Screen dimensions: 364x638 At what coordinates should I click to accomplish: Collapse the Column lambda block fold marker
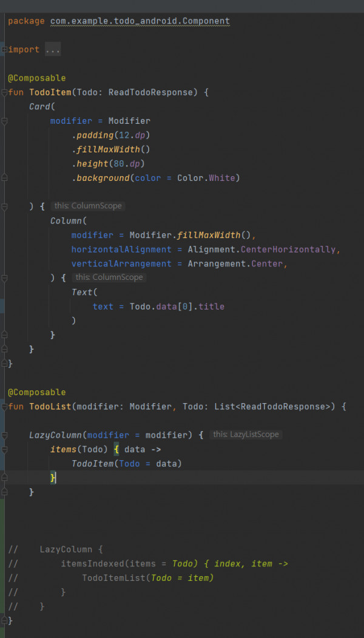coord(4,278)
